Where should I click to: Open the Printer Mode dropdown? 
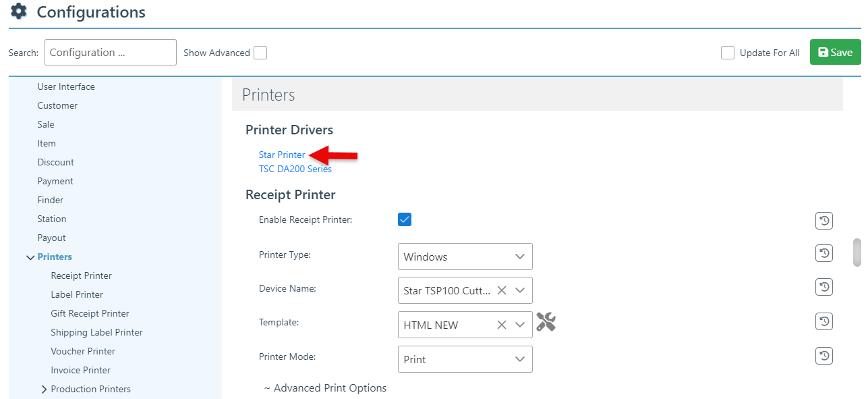tap(465, 359)
